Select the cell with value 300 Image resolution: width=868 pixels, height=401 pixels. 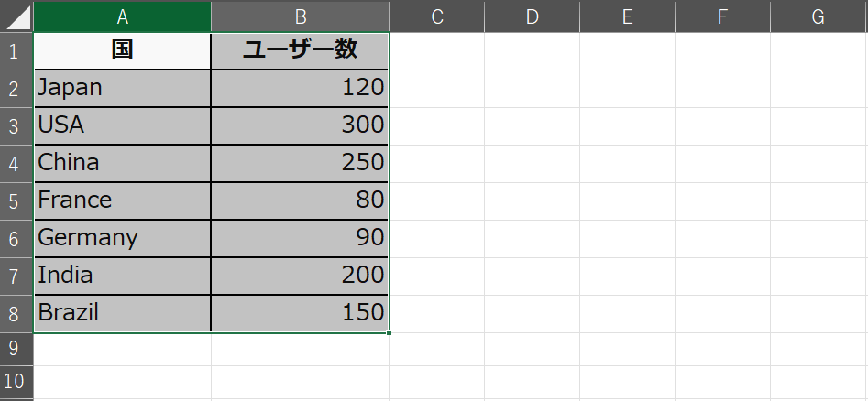click(300, 125)
